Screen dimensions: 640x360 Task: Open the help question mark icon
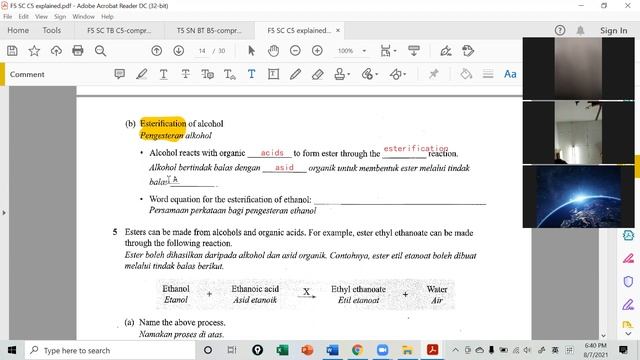560,30
